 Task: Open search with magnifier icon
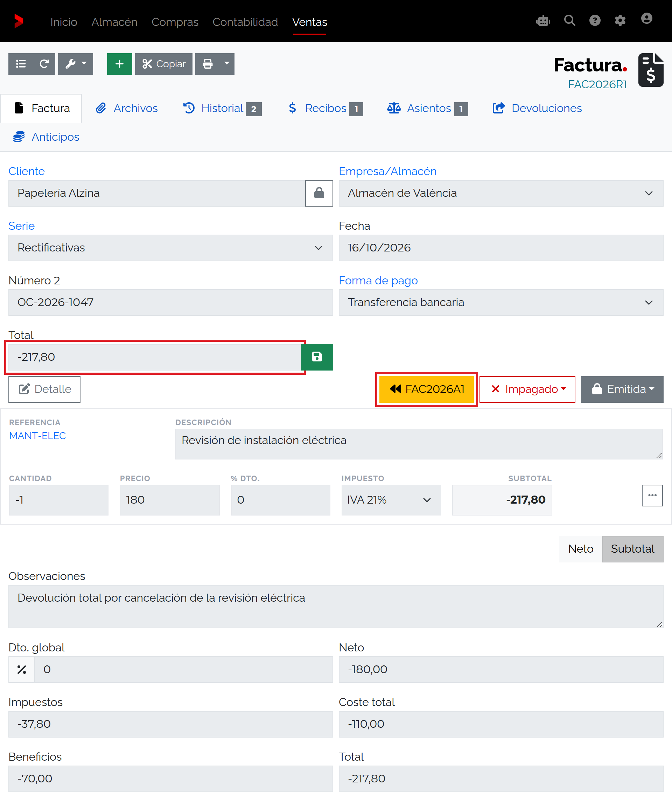click(x=569, y=20)
